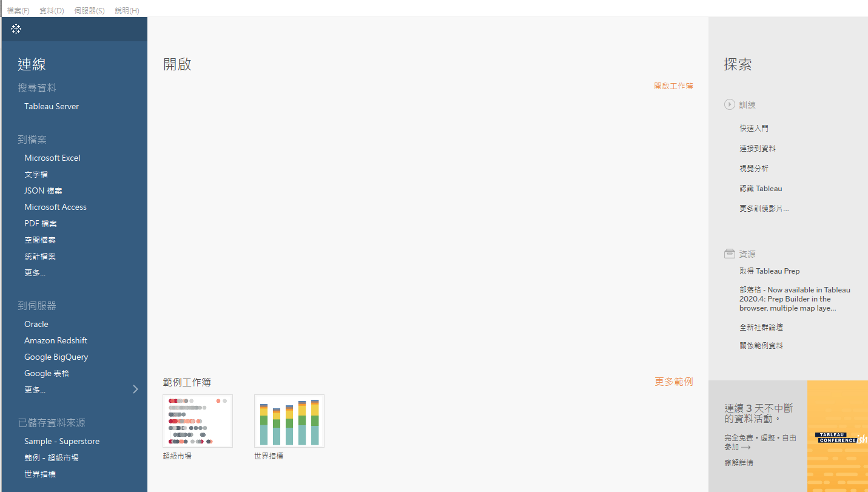Image resolution: width=868 pixels, height=492 pixels.
Task: Click the 更多範例 link
Action: point(673,382)
